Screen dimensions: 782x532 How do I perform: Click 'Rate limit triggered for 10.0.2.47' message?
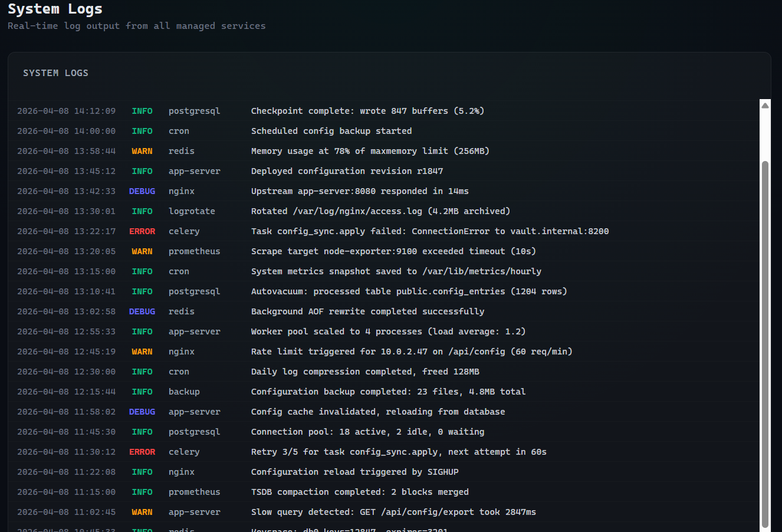[x=412, y=352]
